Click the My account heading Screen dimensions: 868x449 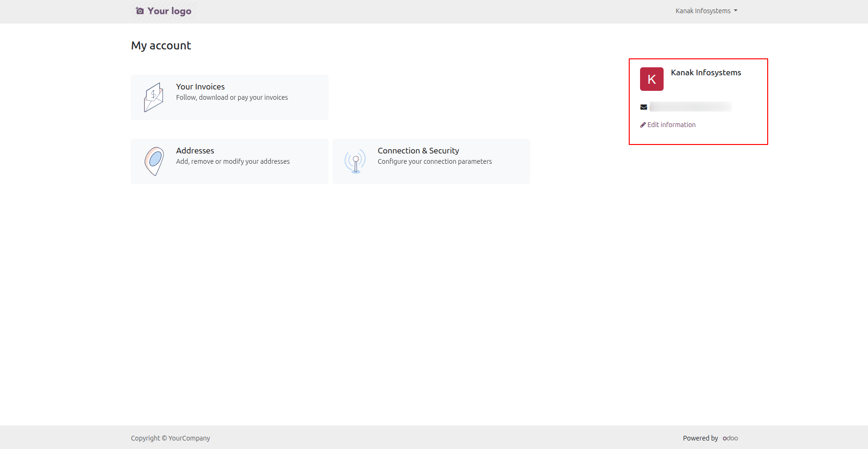tap(161, 46)
